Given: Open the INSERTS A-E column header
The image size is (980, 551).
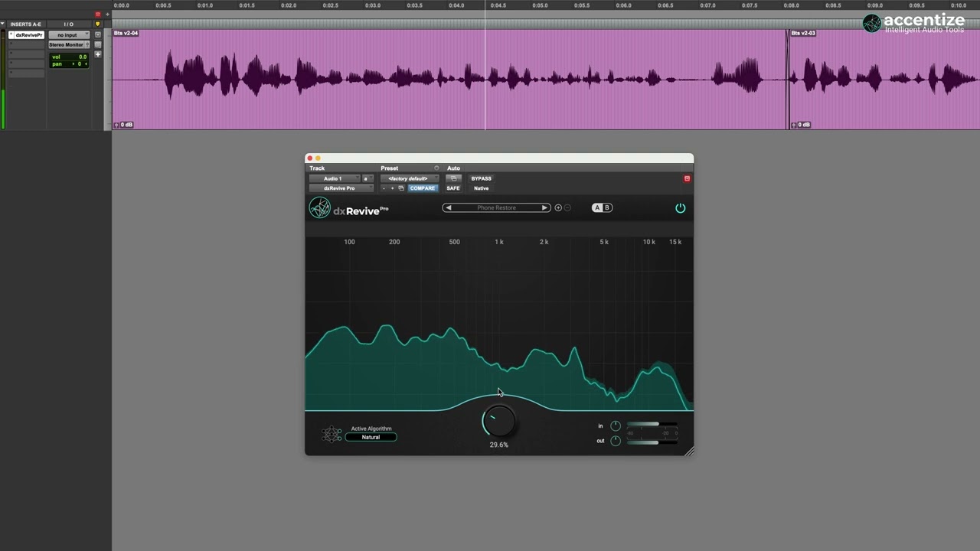Looking at the screenshot, I should coord(26,24).
